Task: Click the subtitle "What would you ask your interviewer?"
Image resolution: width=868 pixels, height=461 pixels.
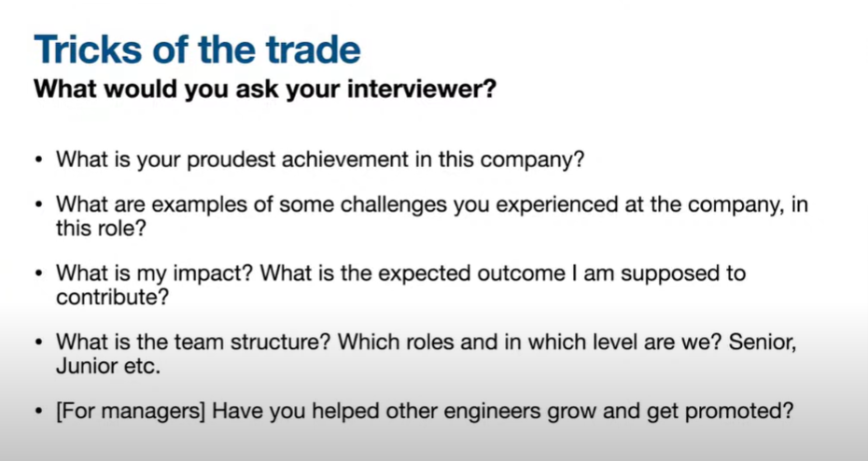Action: [265, 89]
